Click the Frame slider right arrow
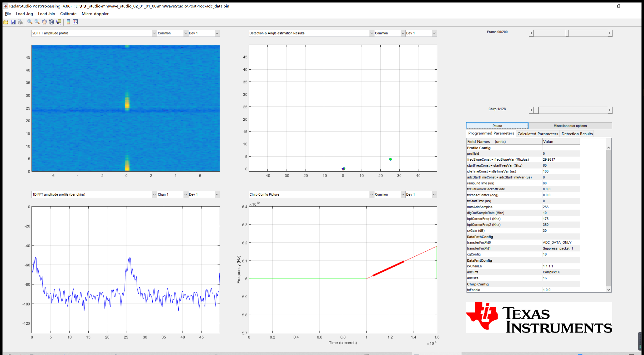 [x=610, y=33]
